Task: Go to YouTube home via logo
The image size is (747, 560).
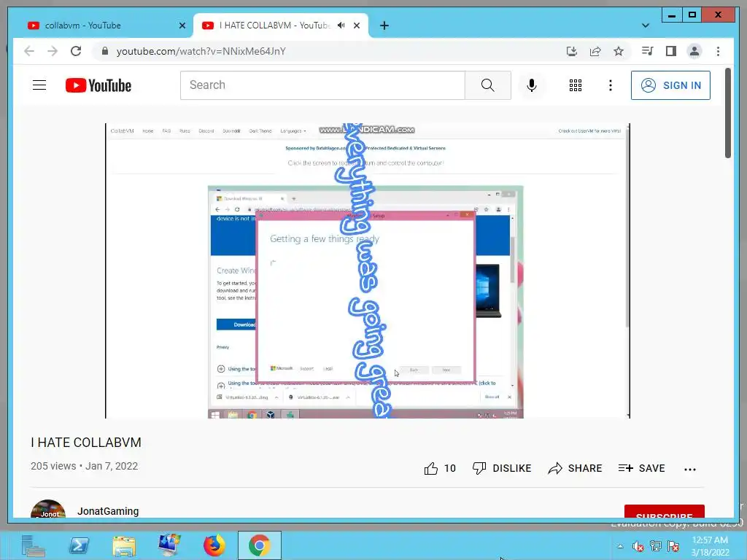Action: tap(98, 85)
